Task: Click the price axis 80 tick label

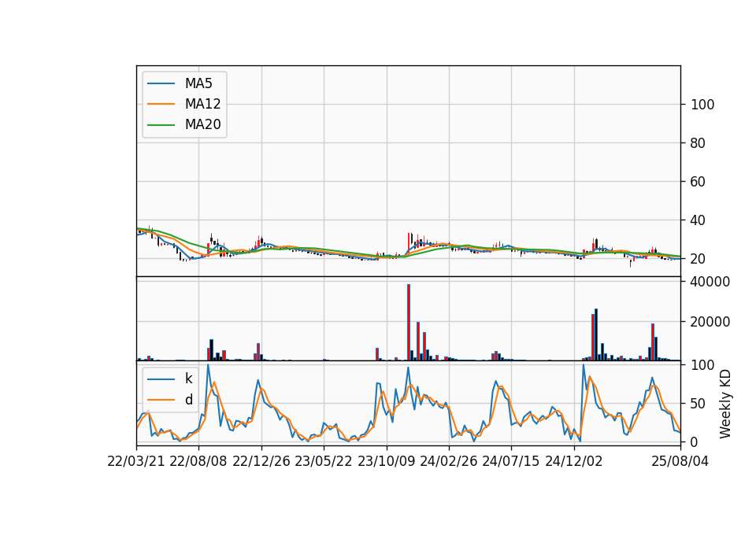Action: tap(698, 143)
